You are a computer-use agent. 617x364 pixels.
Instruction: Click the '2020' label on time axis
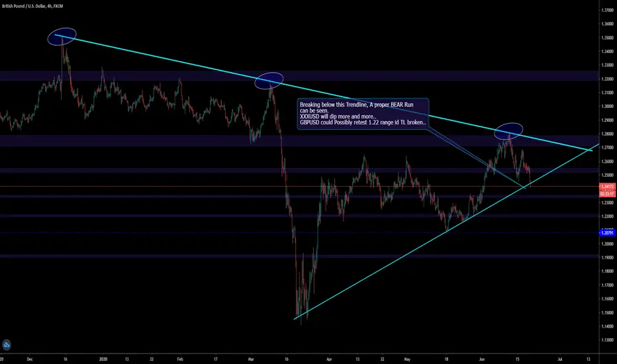(x=103, y=359)
